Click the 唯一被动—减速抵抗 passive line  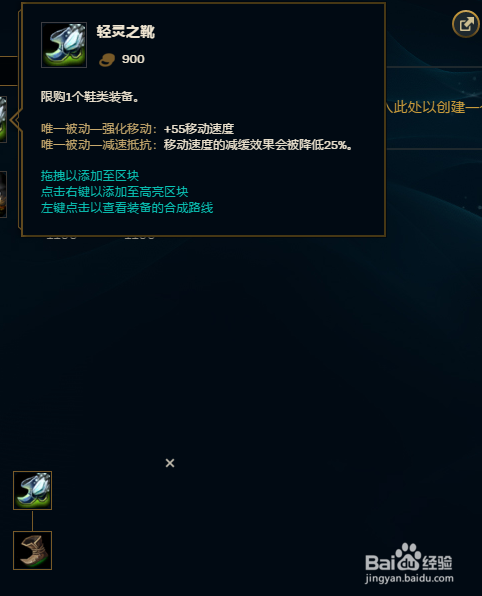coord(197,145)
